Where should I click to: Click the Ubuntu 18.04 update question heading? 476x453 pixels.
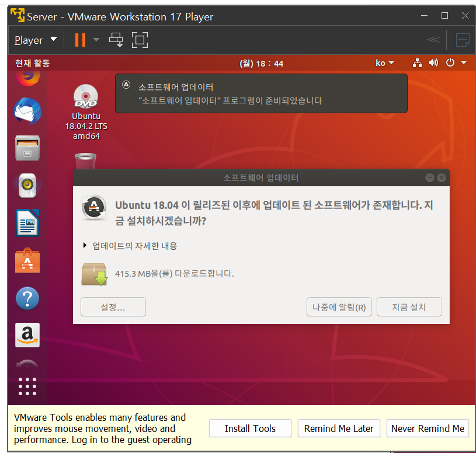(x=274, y=212)
